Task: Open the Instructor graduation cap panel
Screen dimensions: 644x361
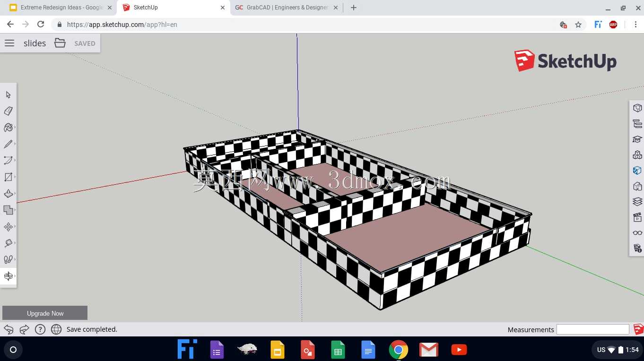Action: tap(637, 139)
